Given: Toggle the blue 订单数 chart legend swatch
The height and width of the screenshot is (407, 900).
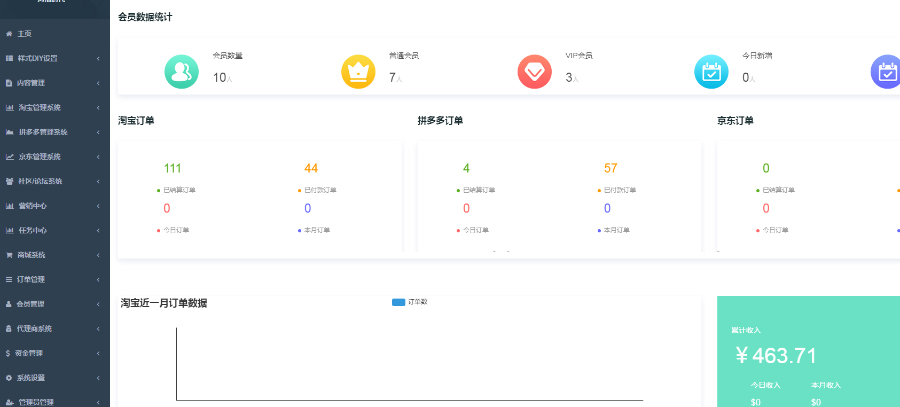Looking at the screenshot, I should coord(398,303).
